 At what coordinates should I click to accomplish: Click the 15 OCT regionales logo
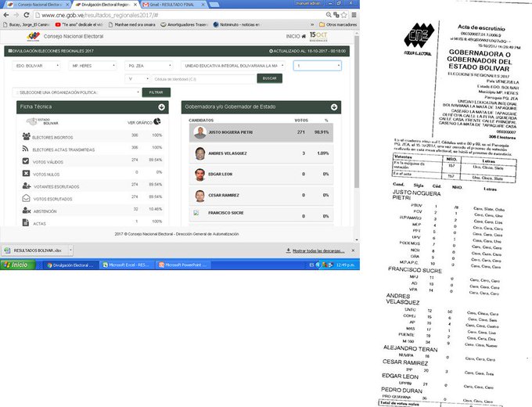coord(318,36)
